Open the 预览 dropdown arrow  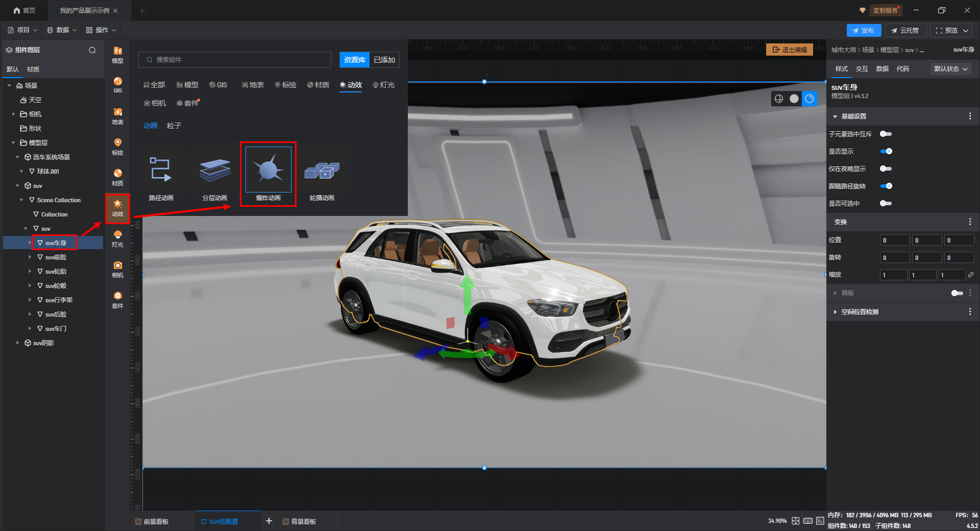click(x=966, y=31)
